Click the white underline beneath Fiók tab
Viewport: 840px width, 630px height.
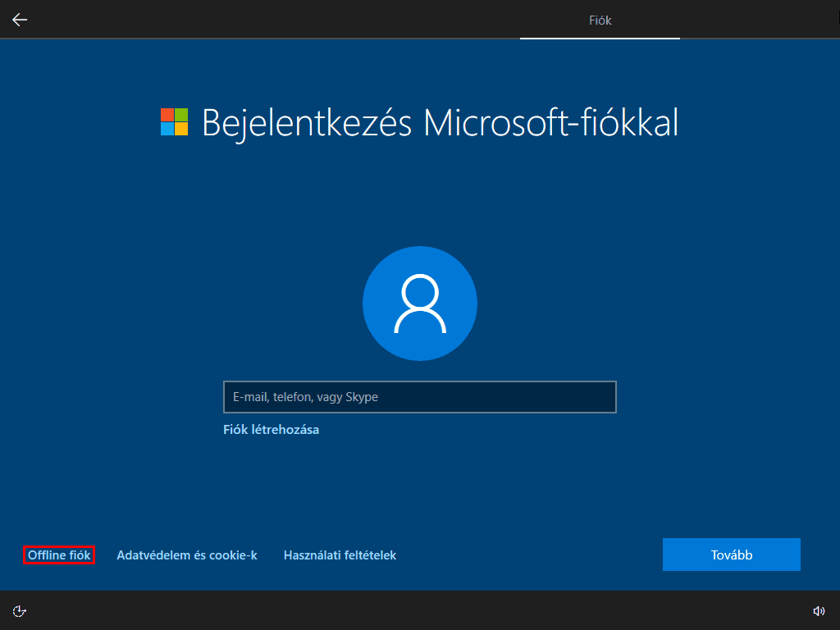(x=600, y=38)
